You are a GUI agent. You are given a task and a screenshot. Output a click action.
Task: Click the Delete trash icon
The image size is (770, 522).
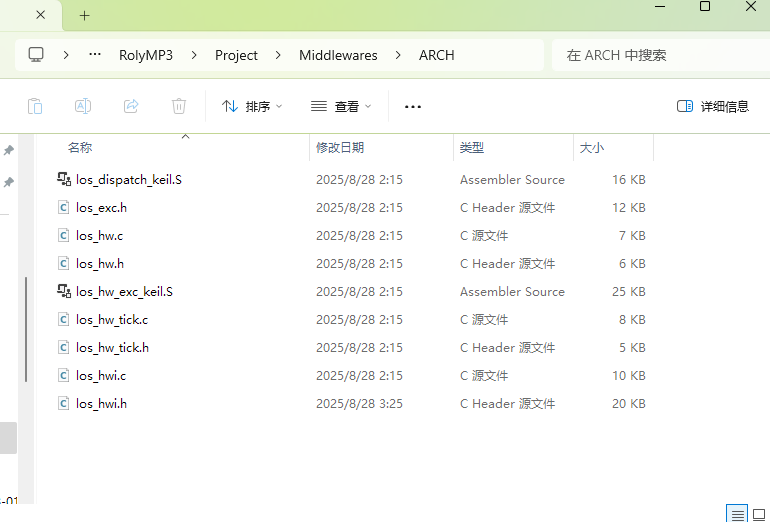[x=179, y=106]
